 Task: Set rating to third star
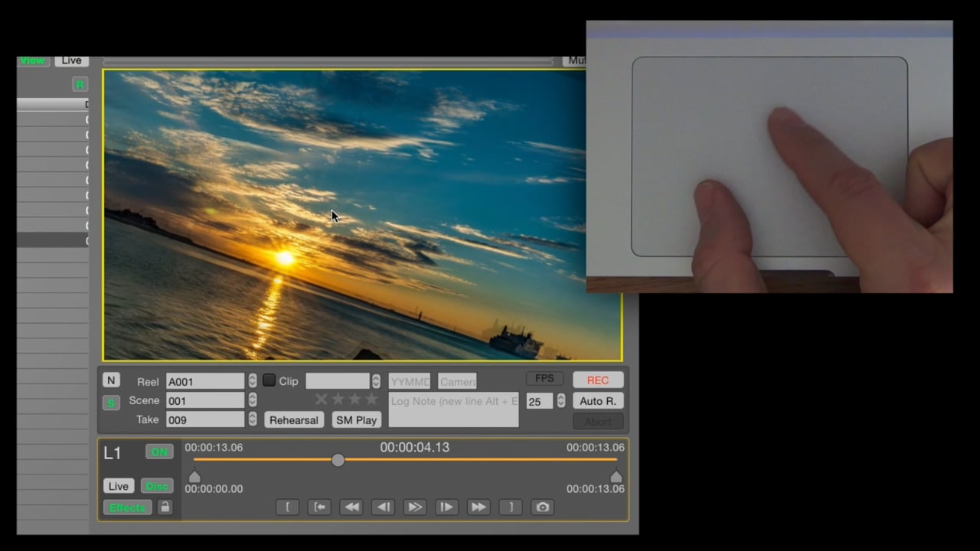point(371,399)
